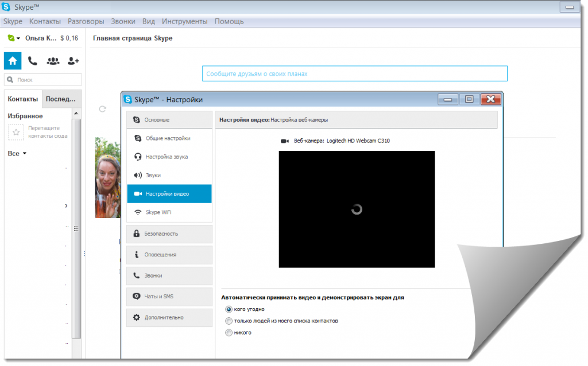This screenshot has height=366, width=588.
Task: Click the refresh icon on Skype home page
Action: (102, 109)
